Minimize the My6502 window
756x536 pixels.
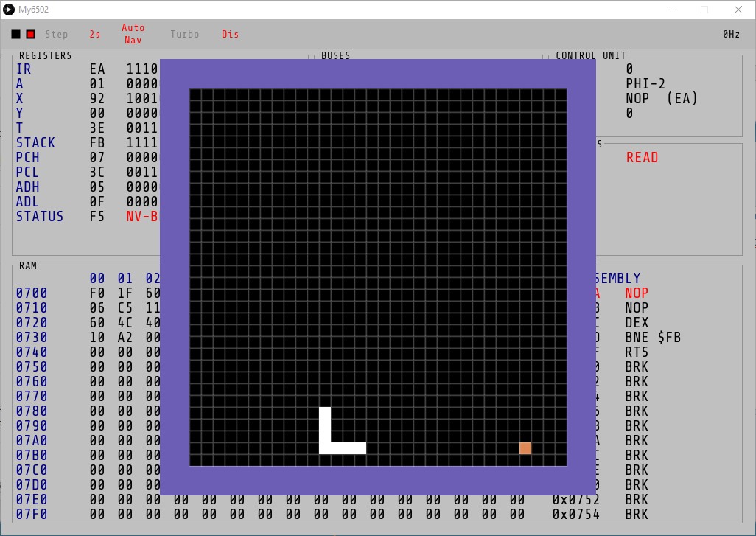(x=671, y=10)
